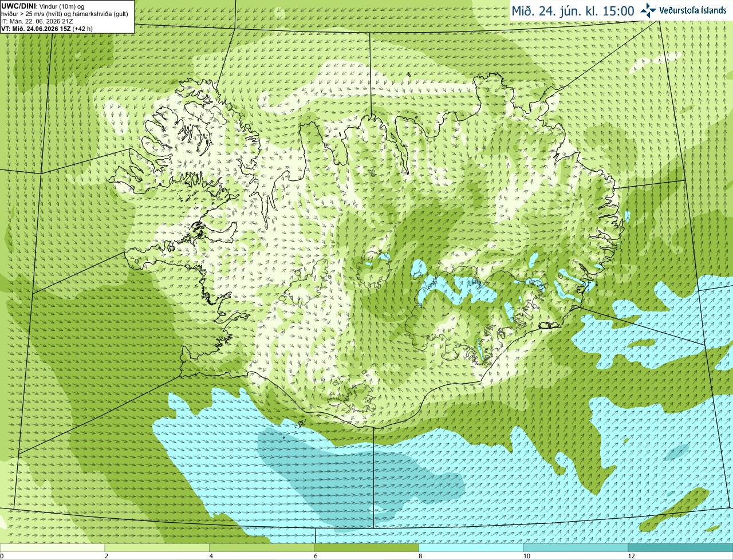Viewport: 733px width, 560px height.
Task: Click the small Vestmannaeyjar islands off south coast
Action: [300, 425]
